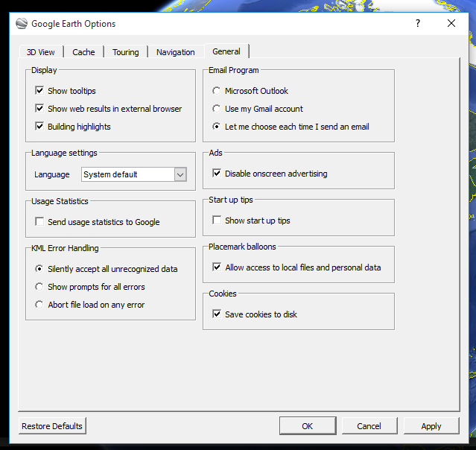Choose Show prompts for all errors
Image resolution: width=476 pixels, height=450 pixels.
(x=39, y=287)
